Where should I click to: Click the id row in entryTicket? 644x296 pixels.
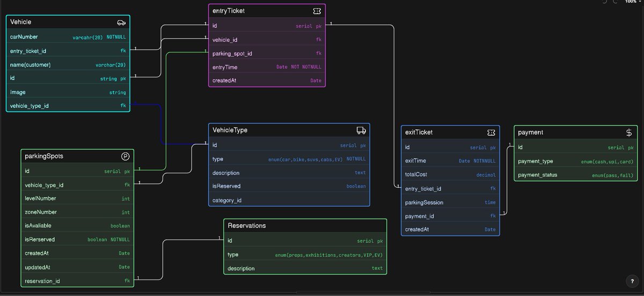(267, 26)
